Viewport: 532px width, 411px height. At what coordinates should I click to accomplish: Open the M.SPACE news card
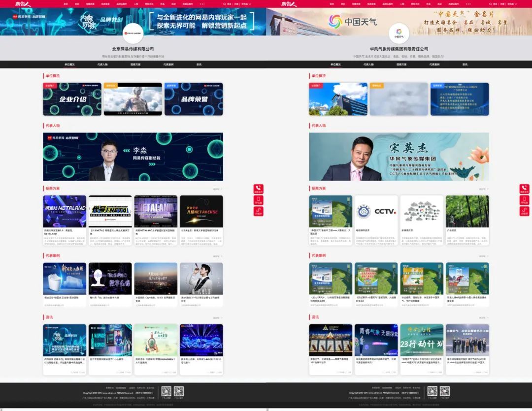click(110, 349)
